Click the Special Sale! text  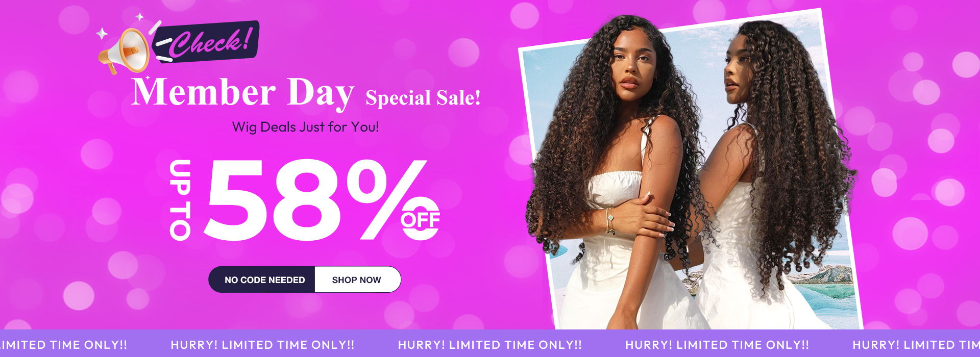pyautogui.click(x=423, y=97)
